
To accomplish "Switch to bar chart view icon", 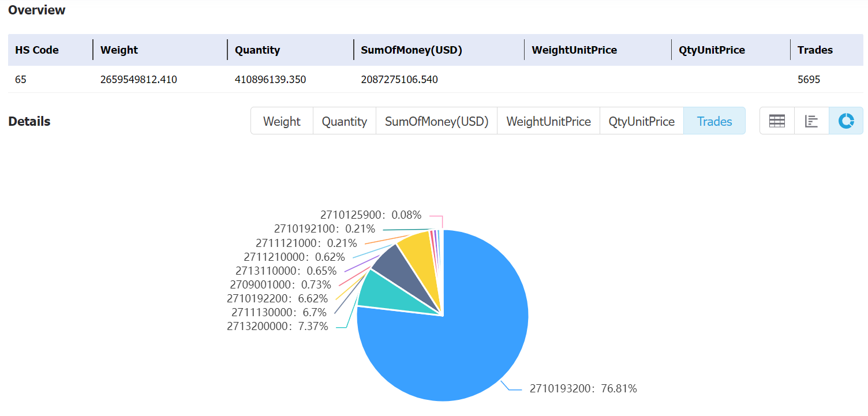I will (811, 121).
